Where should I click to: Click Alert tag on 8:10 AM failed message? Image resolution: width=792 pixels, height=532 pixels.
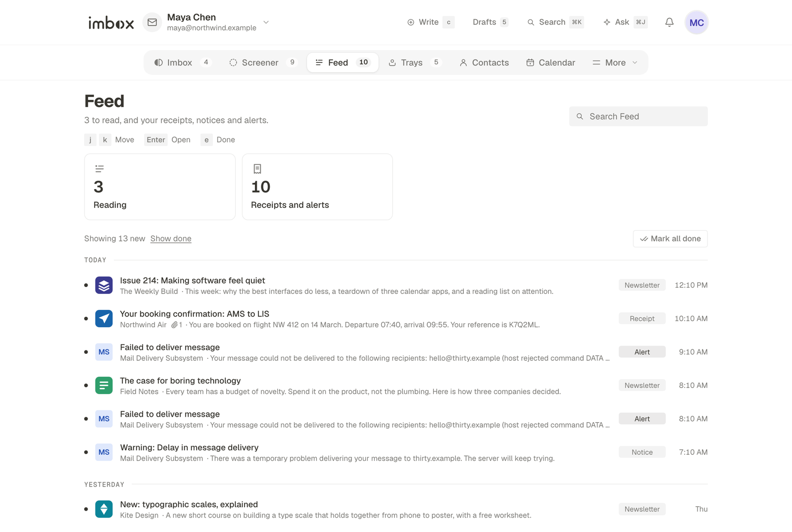pyautogui.click(x=642, y=419)
